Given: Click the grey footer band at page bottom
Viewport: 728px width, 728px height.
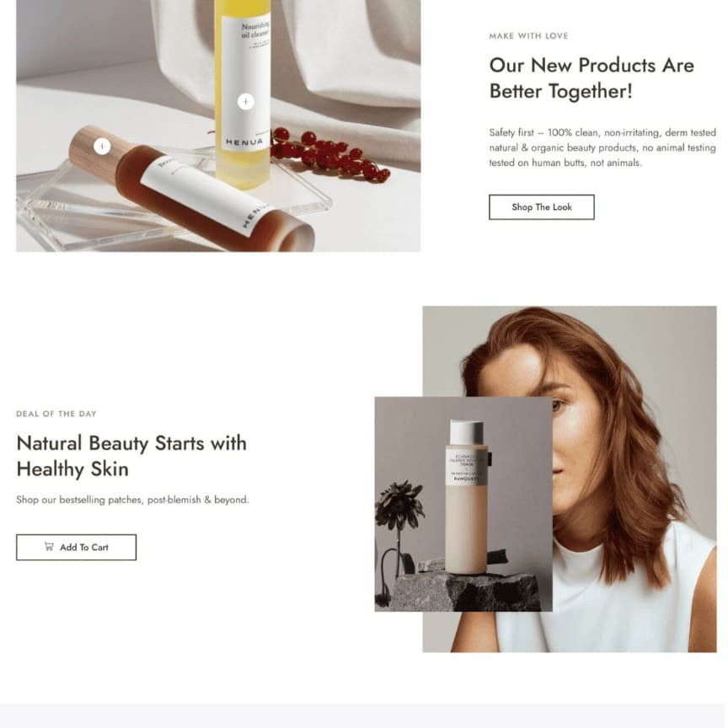Looking at the screenshot, I should pos(364,715).
